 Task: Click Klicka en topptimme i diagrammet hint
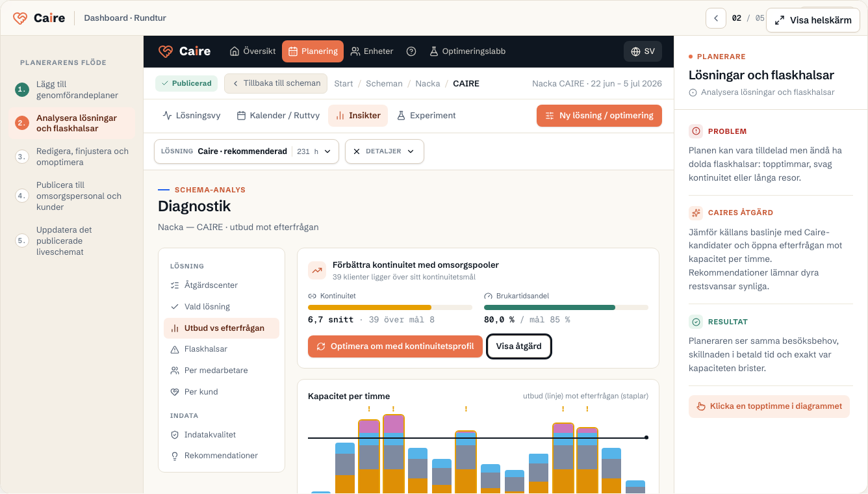point(769,406)
